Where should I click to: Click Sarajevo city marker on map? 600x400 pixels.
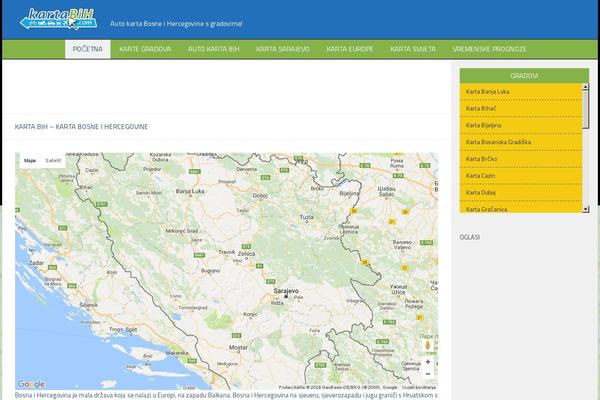point(286,297)
